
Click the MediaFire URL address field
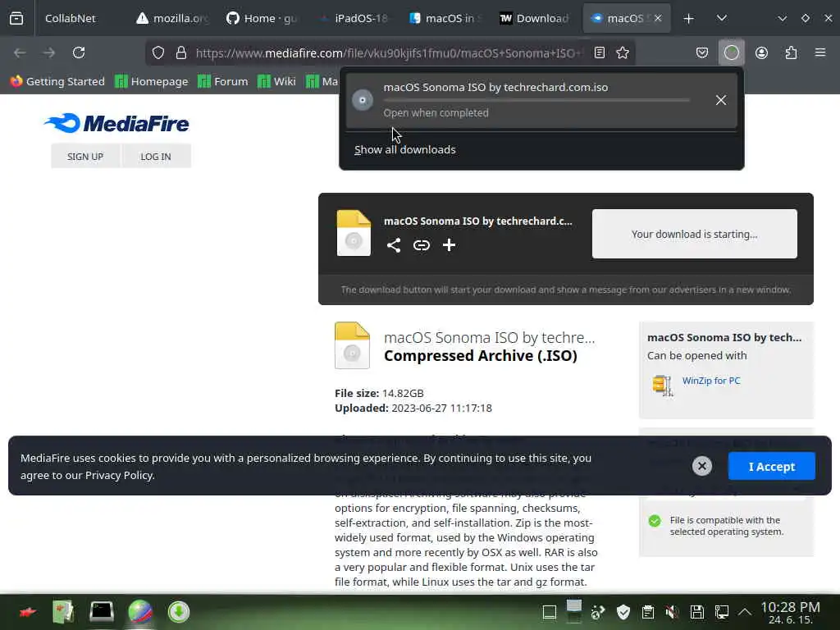click(389, 53)
